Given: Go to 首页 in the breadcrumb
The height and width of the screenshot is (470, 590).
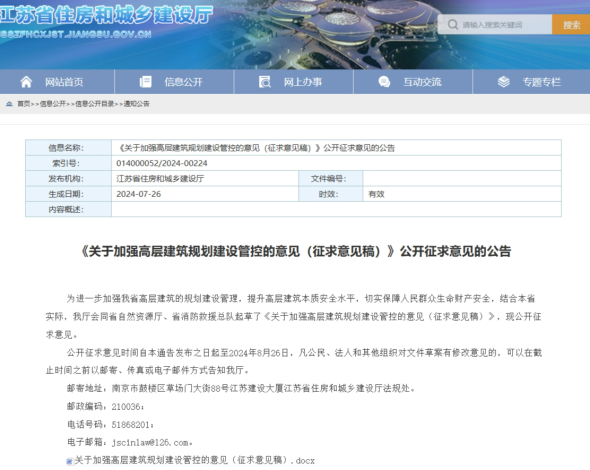Looking at the screenshot, I should pyautogui.click(x=24, y=104).
